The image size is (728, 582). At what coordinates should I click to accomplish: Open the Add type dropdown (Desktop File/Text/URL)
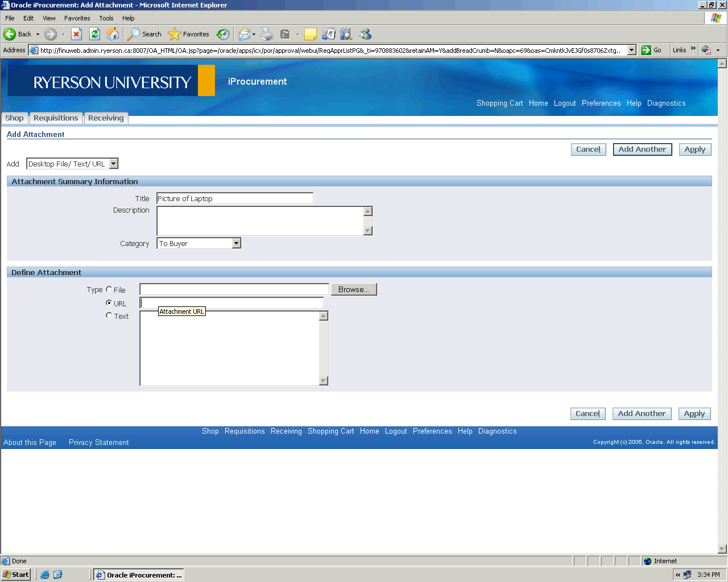tap(114, 164)
